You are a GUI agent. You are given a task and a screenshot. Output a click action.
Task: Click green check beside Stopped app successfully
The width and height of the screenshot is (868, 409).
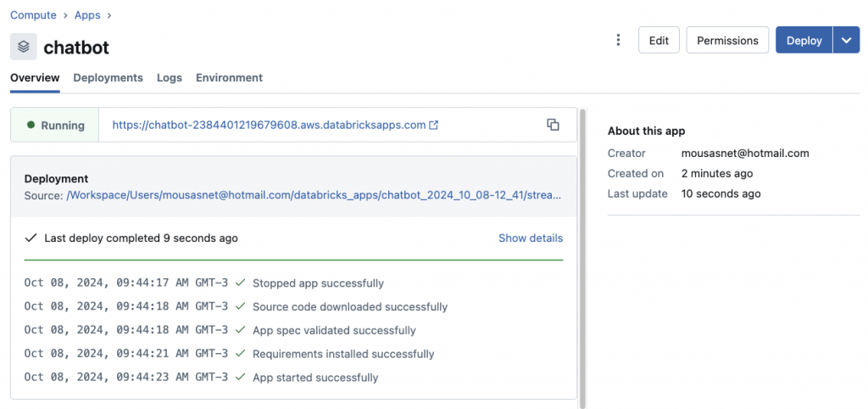tap(241, 283)
